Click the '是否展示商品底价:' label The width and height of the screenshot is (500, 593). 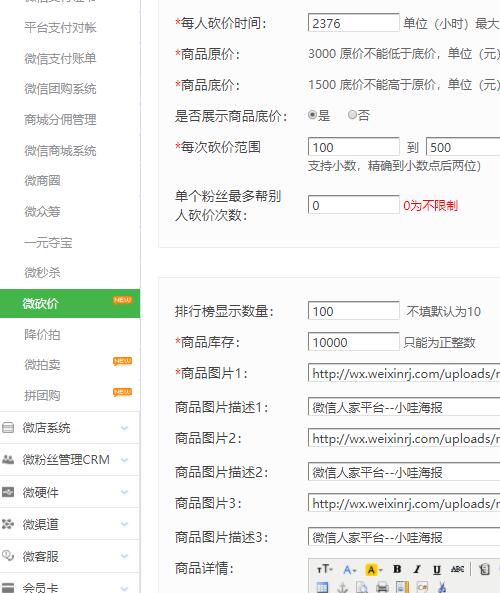[231, 116]
